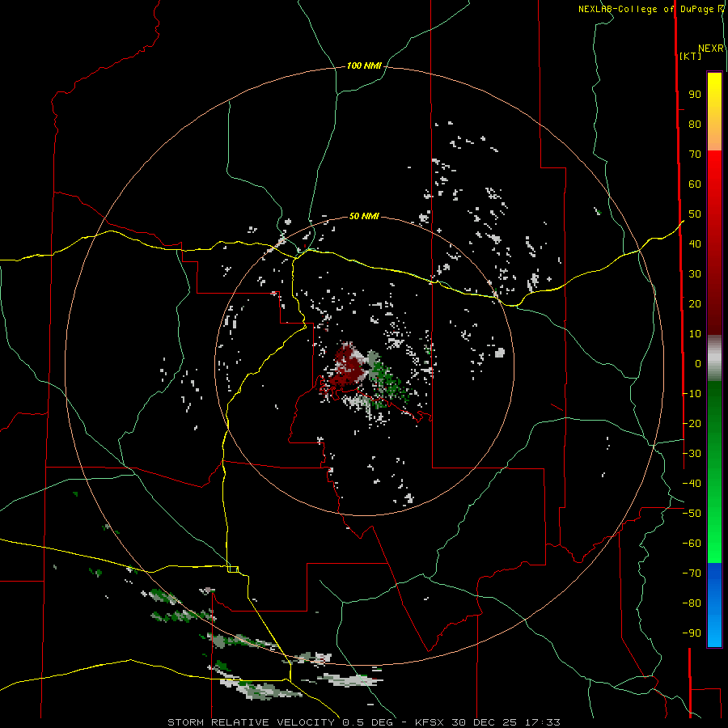Select the -70 value on the velocity scale
This screenshot has width=728, height=728.
click(x=692, y=574)
